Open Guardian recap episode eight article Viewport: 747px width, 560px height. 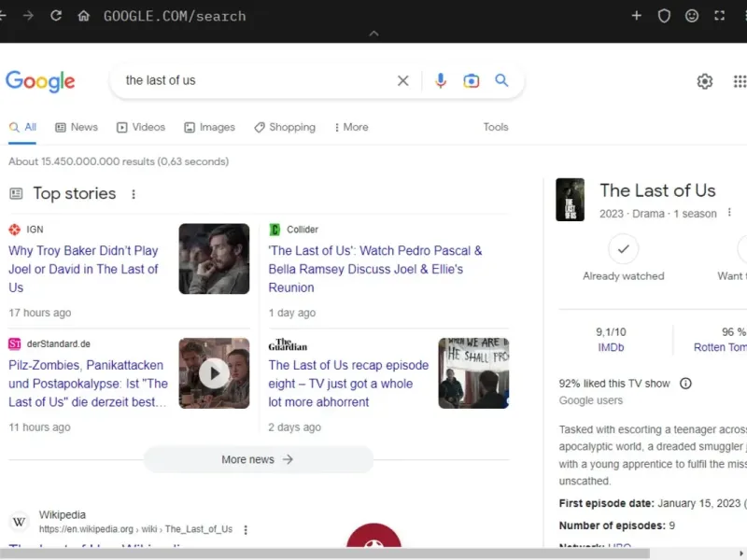(348, 384)
